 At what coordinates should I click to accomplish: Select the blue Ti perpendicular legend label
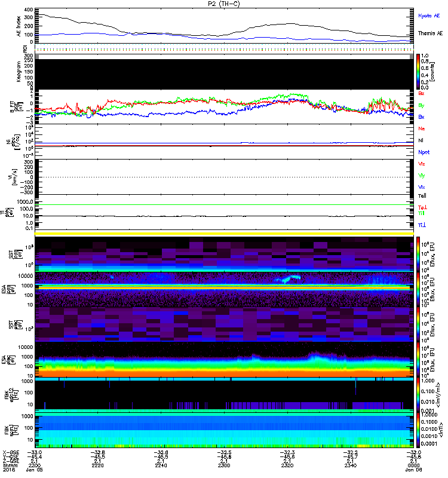click(422, 225)
